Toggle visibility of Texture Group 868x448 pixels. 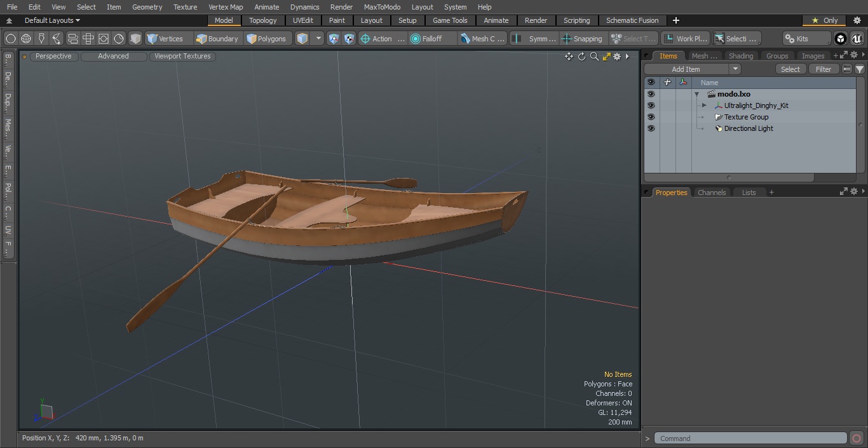pos(651,117)
